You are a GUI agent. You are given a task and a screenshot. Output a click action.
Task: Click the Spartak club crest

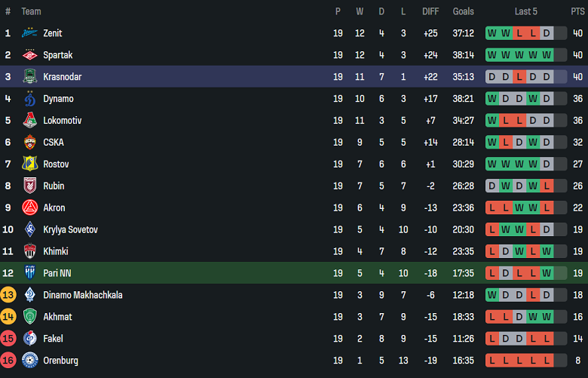[x=29, y=55]
